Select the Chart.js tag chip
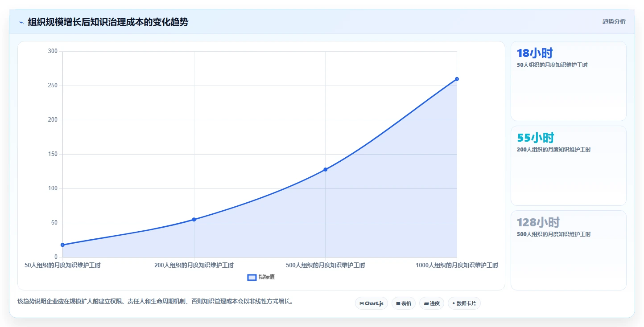Viewport: 644px width, 327px height. point(372,303)
